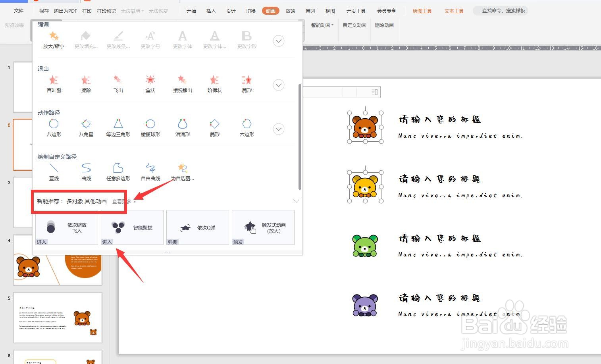Draw a 曲线 custom path
Viewport: 601px width, 364px height.
(86, 172)
